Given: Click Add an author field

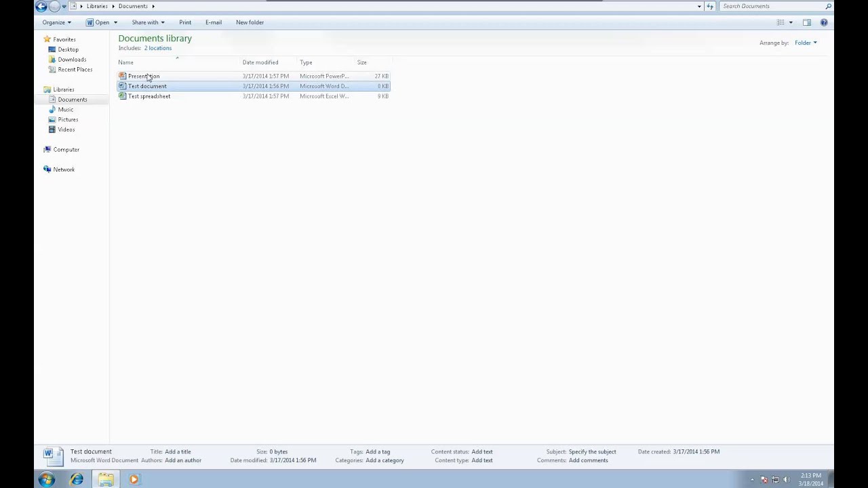Looking at the screenshot, I should click(183, 460).
